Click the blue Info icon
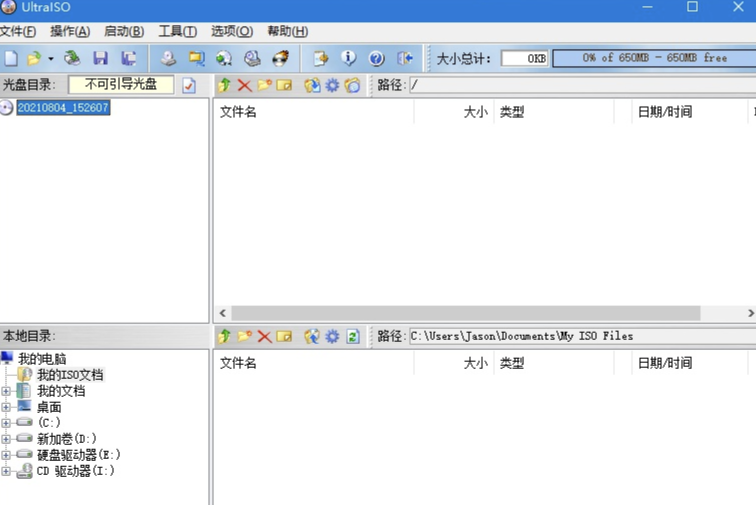 click(x=348, y=58)
